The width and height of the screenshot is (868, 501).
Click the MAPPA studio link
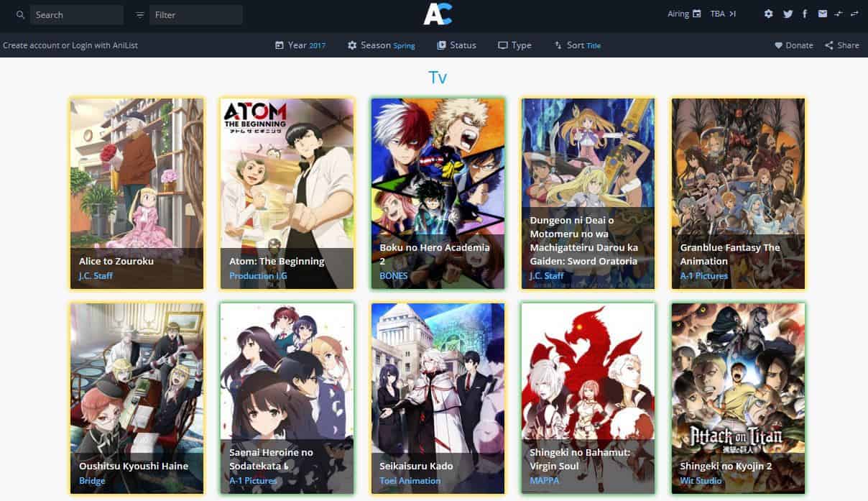(544, 481)
